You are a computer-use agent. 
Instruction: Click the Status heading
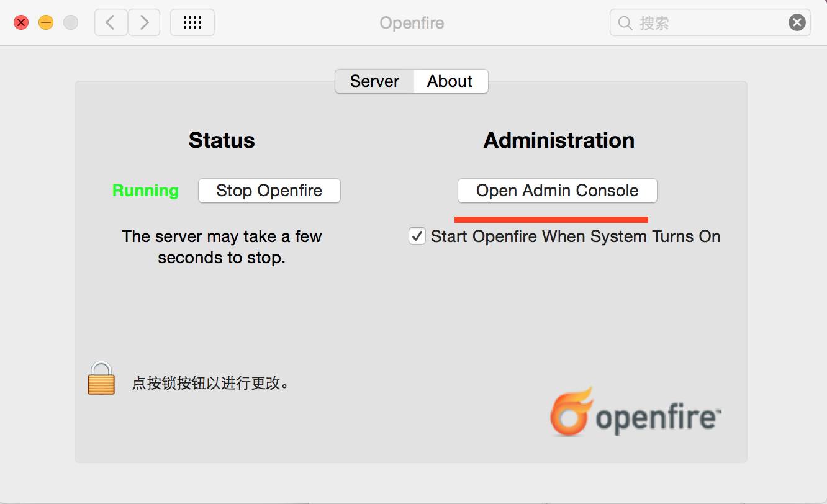coord(222,140)
